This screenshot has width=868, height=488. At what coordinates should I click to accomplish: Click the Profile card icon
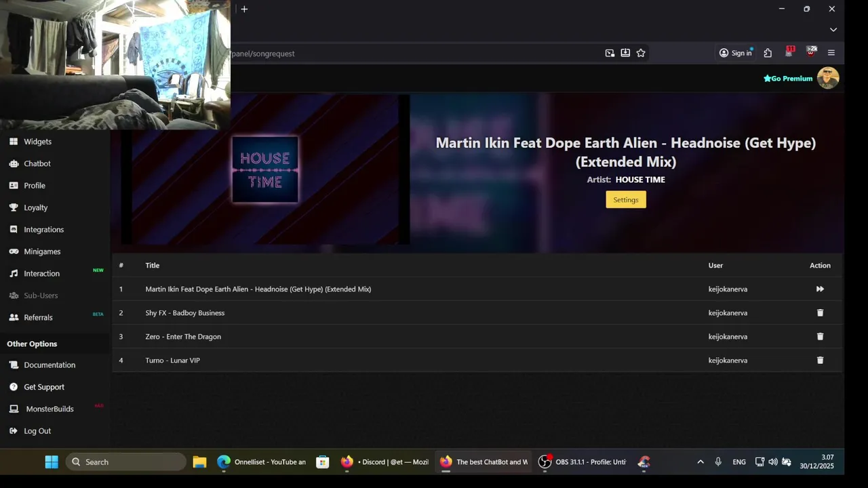[14, 186]
